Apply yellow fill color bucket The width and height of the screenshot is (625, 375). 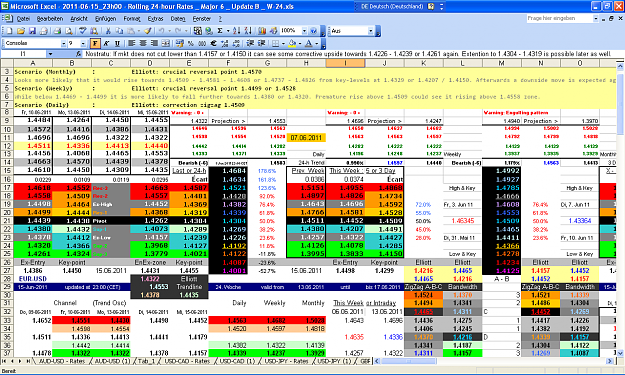point(292,43)
